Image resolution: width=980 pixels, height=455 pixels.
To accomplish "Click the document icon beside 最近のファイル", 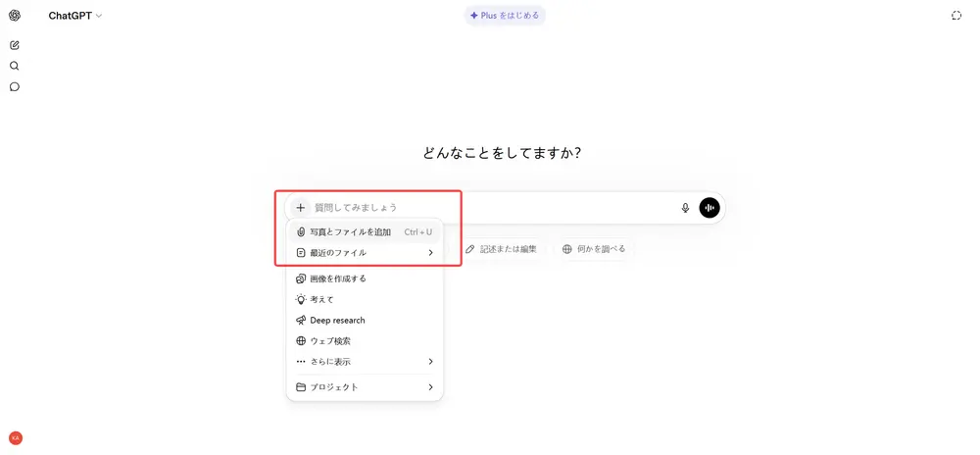I will coord(301,253).
